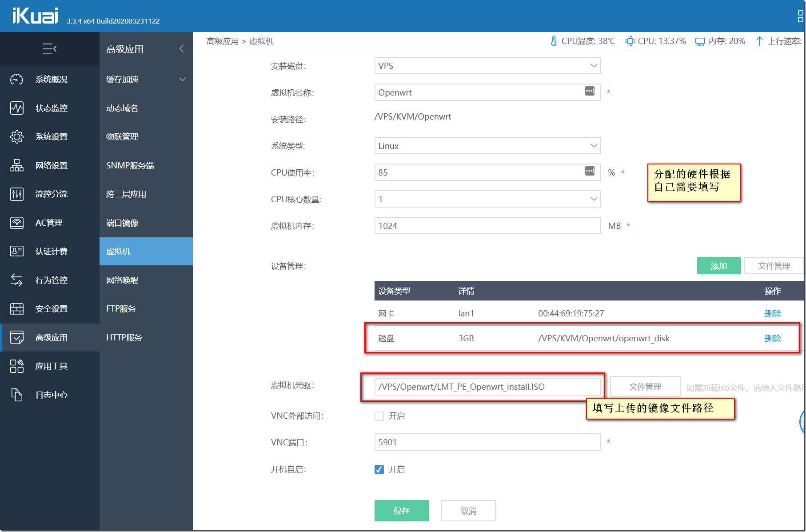Open the AC管理 wifi icon
806x532 pixels.
17,223
